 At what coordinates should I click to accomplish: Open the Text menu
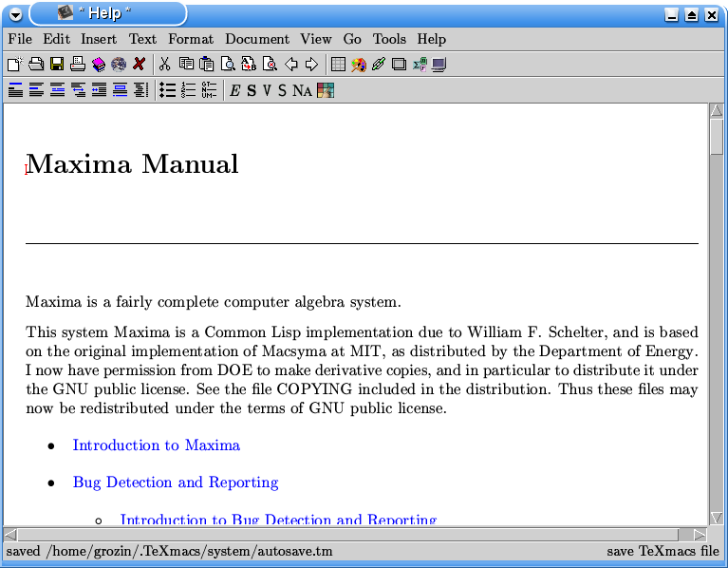pyautogui.click(x=142, y=39)
